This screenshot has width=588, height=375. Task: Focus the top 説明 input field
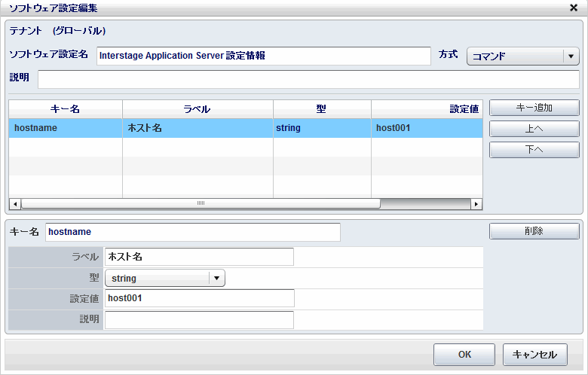(x=308, y=79)
